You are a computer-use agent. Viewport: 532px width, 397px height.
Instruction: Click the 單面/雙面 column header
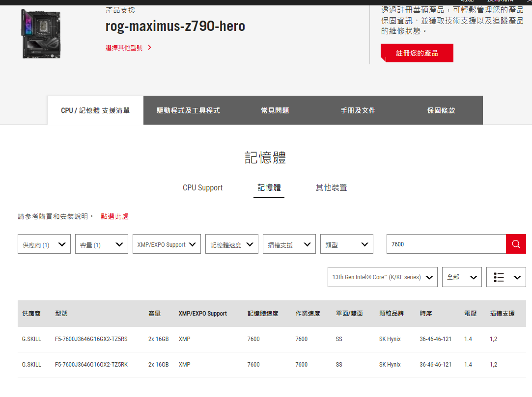[349, 313]
